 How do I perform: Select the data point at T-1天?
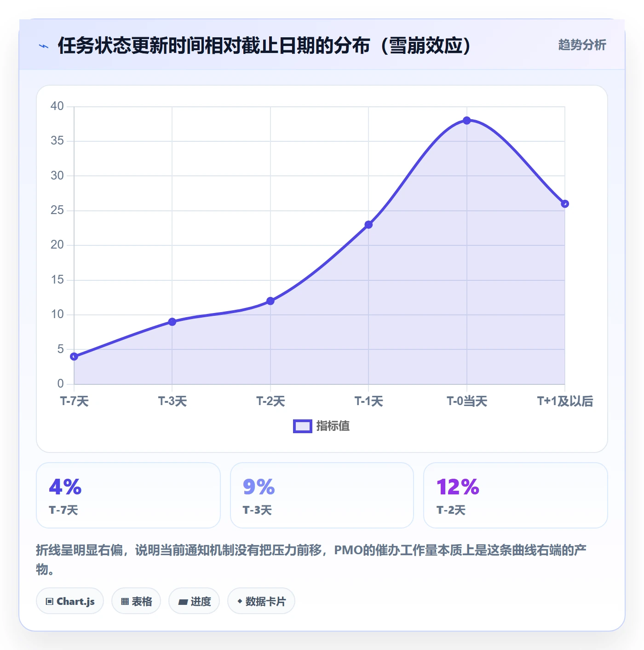coord(368,225)
